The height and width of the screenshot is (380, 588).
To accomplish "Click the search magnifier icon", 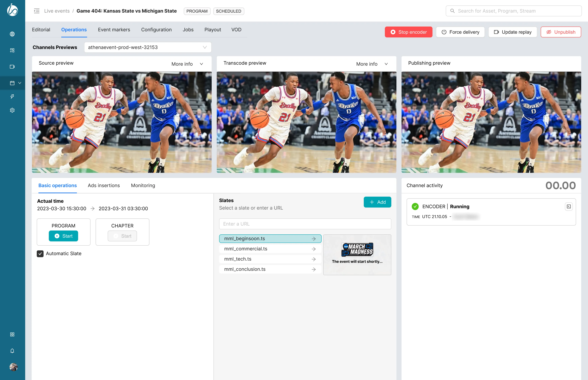I will (453, 11).
